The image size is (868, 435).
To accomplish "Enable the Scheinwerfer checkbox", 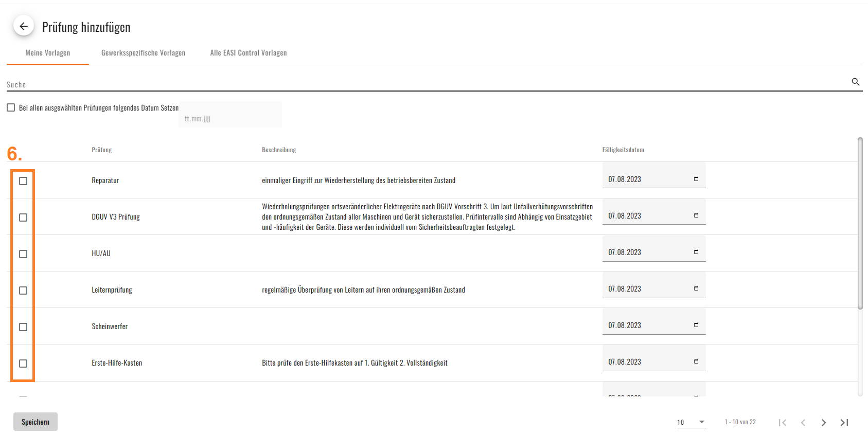I will coord(23,327).
